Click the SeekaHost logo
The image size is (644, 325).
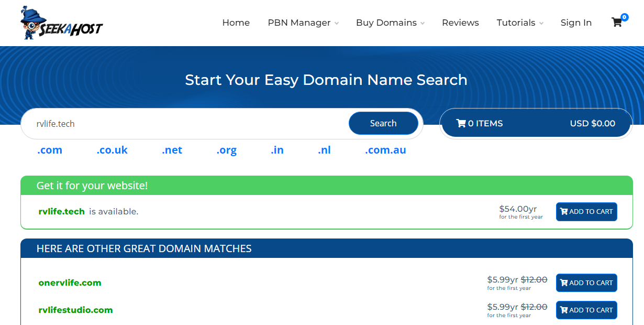pyautogui.click(x=61, y=23)
